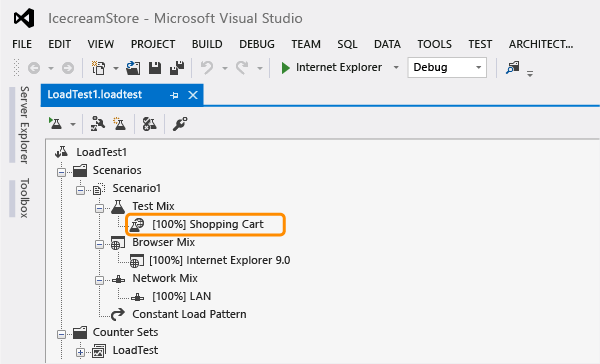
Task: Select the LoadTest counter set item
Action: click(x=135, y=350)
